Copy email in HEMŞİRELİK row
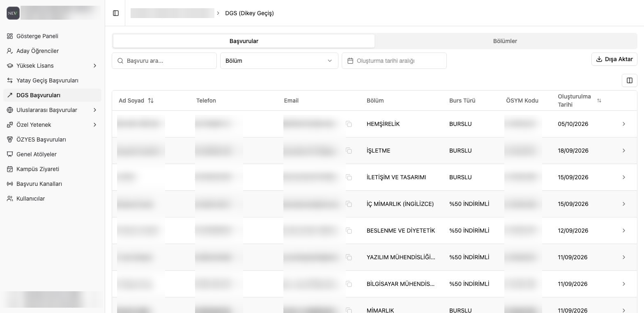644x313 pixels. coord(349,124)
